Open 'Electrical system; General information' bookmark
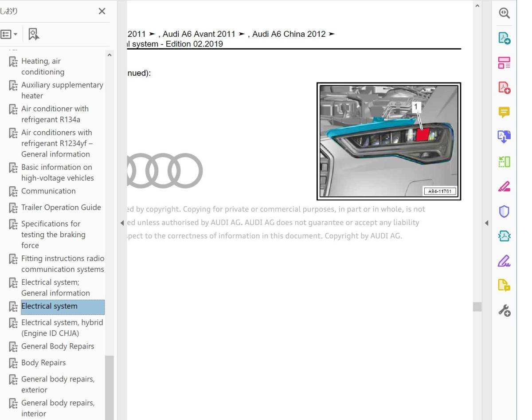The image size is (532, 420). 55,287
